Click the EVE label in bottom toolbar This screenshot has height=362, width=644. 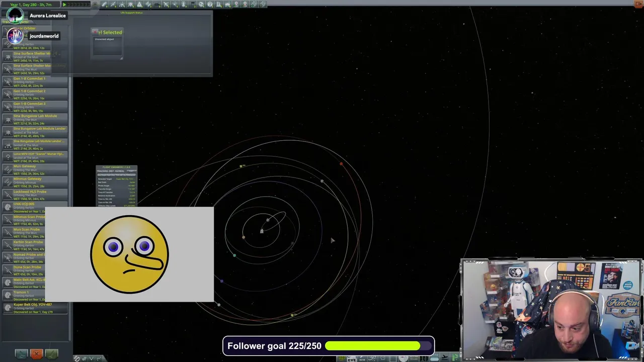click(352, 359)
